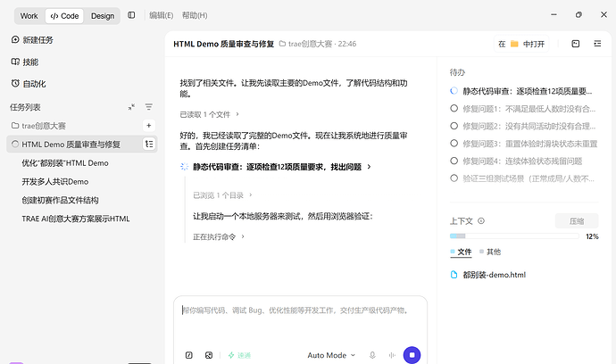Click the 压缩 context button
The height and width of the screenshot is (364, 616).
click(x=577, y=221)
